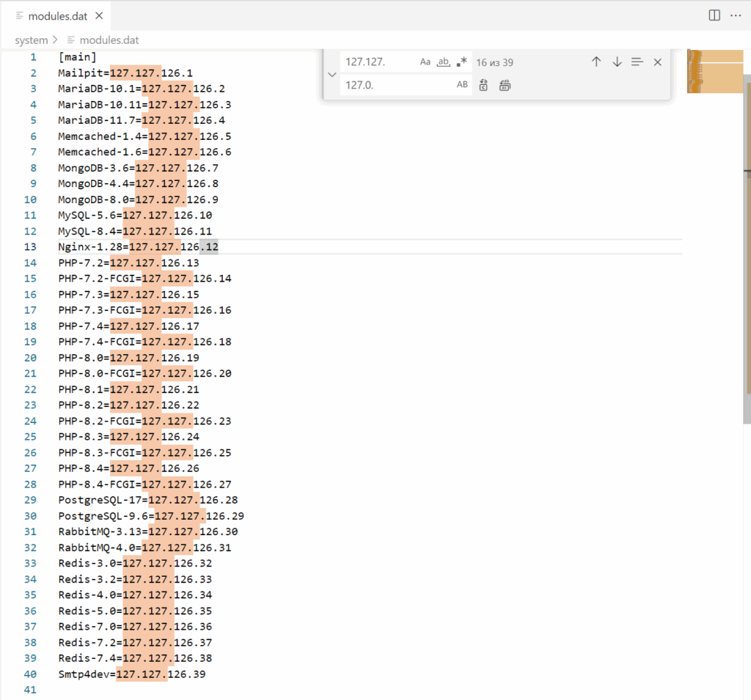Viewport: 751px width, 700px height.
Task: Close the find widget
Action: click(658, 62)
